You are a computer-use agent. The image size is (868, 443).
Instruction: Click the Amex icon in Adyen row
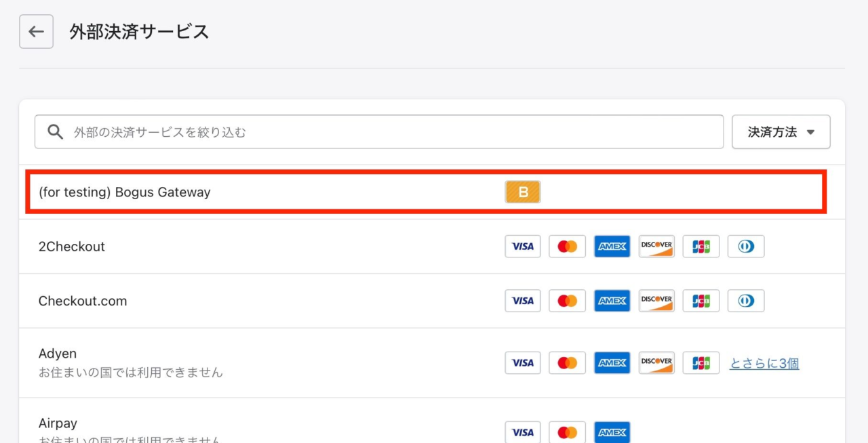pyautogui.click(x=612, y=363)
